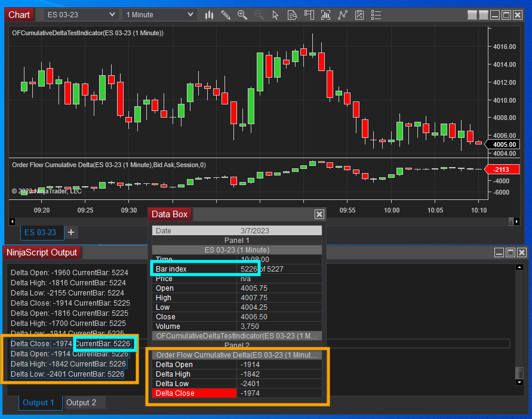Click the NinjaScript Output title

42,252
